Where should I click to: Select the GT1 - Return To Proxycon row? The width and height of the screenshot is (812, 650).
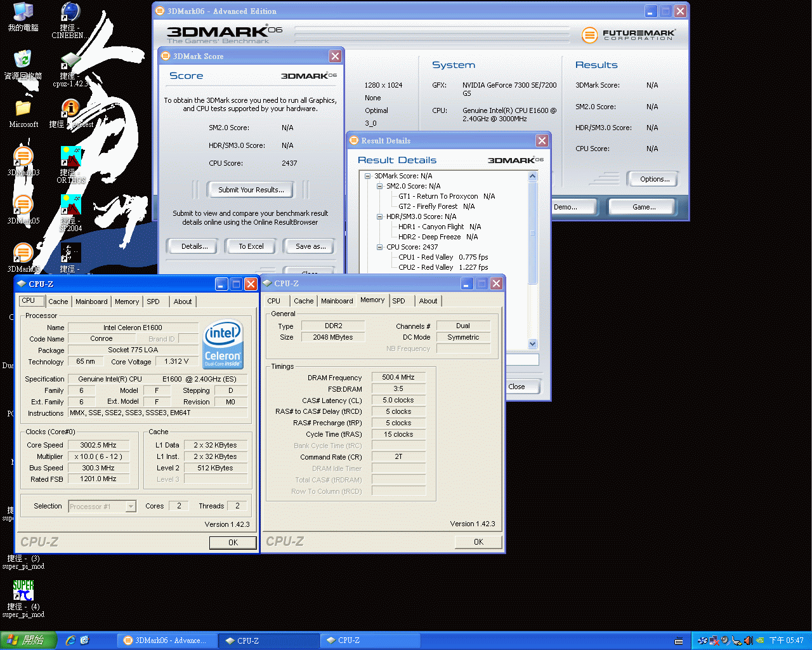[447, 196]
